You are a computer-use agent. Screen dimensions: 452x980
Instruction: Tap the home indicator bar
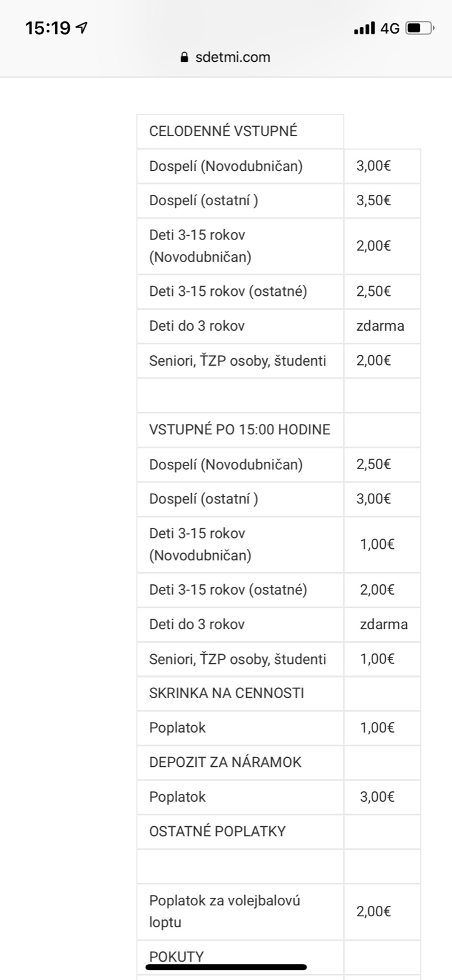226,967
